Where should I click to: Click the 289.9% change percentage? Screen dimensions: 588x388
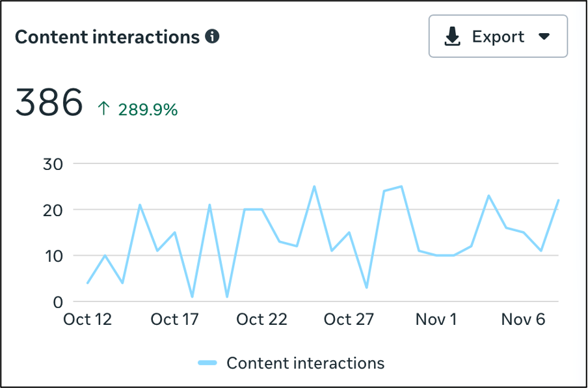(148, 109)
